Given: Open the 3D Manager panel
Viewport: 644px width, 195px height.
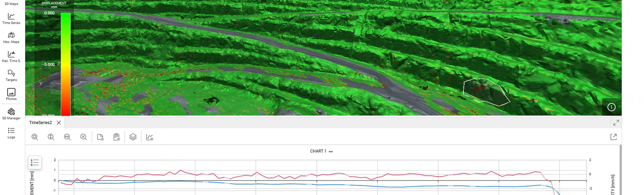Looking at the screenshot, I should (11, 114).
